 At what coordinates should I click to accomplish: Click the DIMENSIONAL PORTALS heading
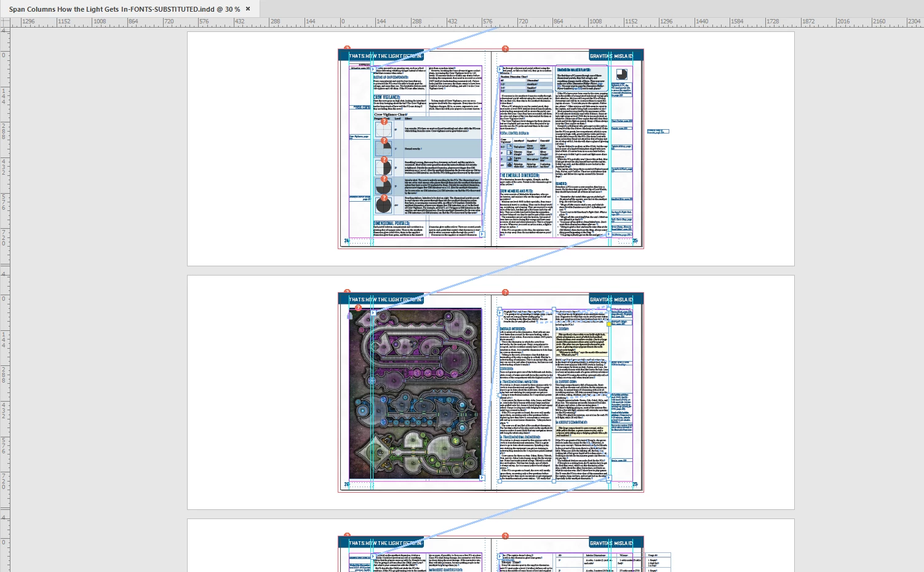point(391,223)
